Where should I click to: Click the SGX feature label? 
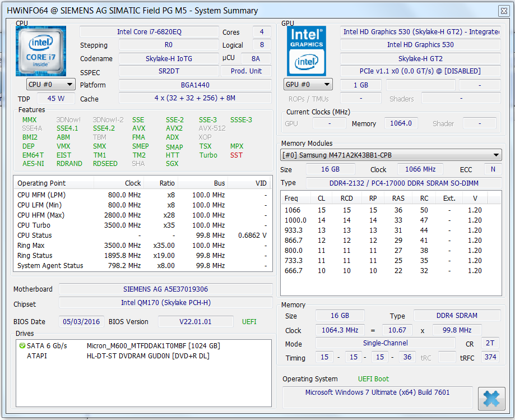172,164
